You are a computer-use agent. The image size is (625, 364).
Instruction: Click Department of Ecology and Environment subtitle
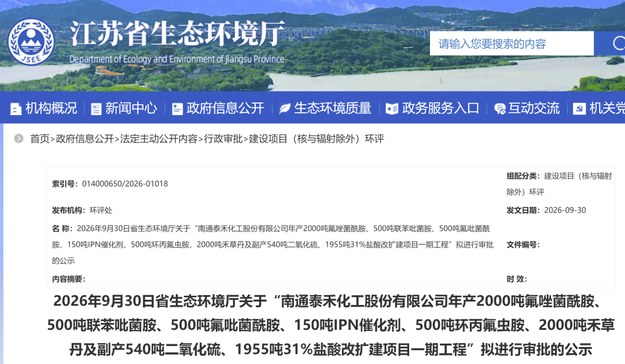(x=177, y=59)
